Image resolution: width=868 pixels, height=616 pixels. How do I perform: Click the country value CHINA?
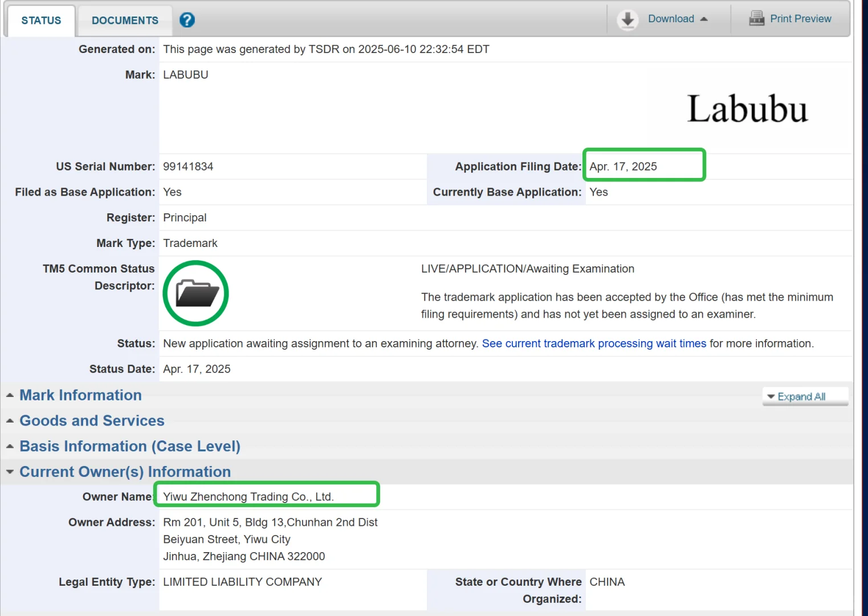(x=607, y=582)
